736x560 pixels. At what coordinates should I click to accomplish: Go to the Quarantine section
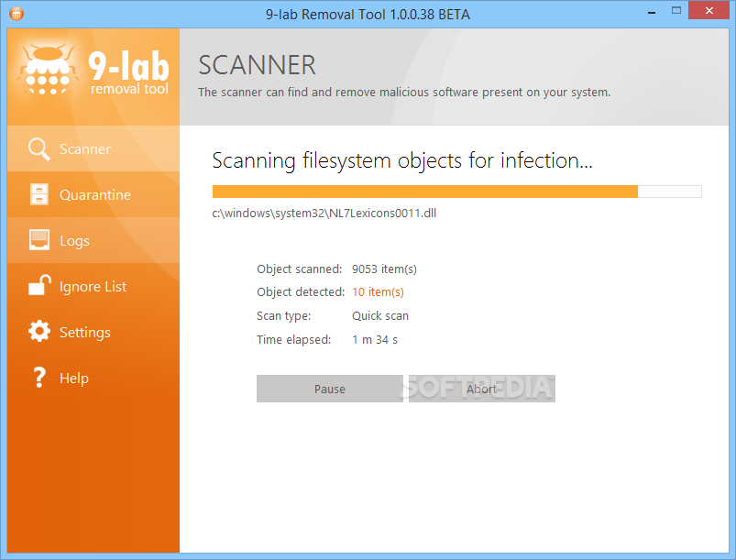[x=93, y=194]
